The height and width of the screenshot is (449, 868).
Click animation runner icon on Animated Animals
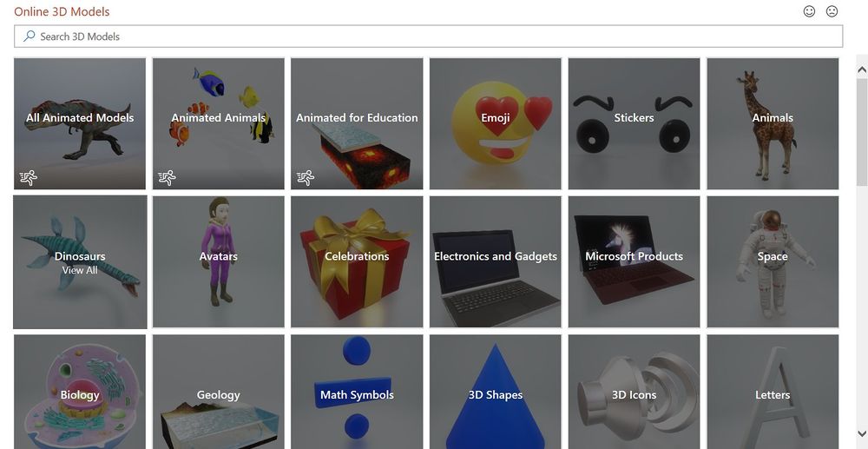point(167,178)
